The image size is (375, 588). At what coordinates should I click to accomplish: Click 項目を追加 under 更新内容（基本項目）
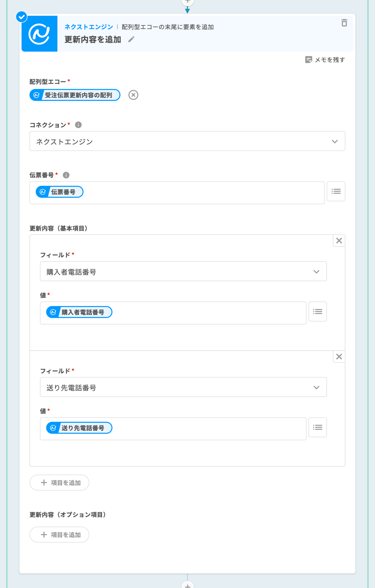pos(59,483)
